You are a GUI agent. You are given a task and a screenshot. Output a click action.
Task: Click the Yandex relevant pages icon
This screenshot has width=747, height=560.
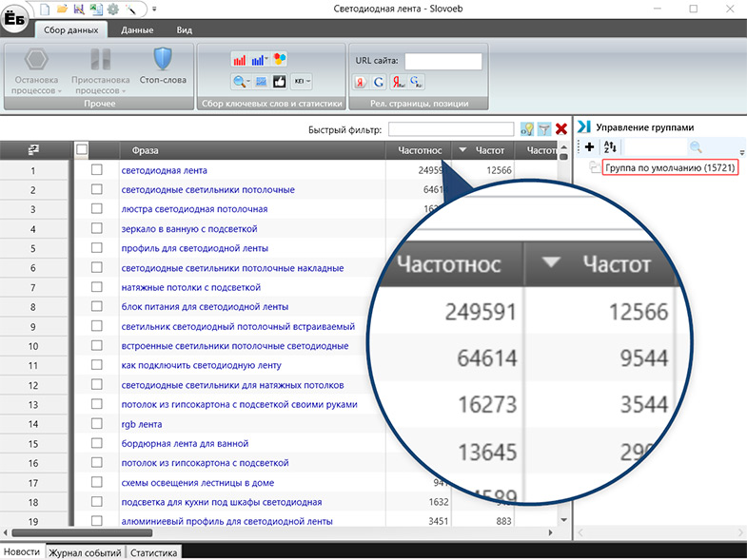tap(360, 82)
